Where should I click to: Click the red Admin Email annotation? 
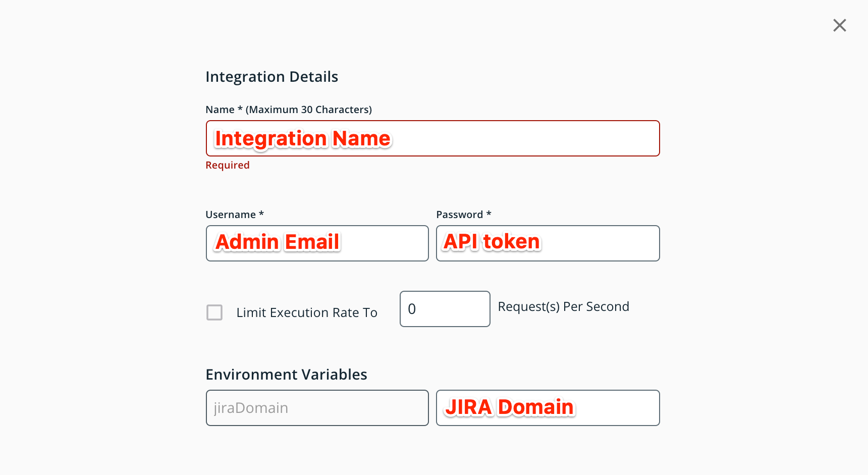pyautogui.click(x=278, y=242)
